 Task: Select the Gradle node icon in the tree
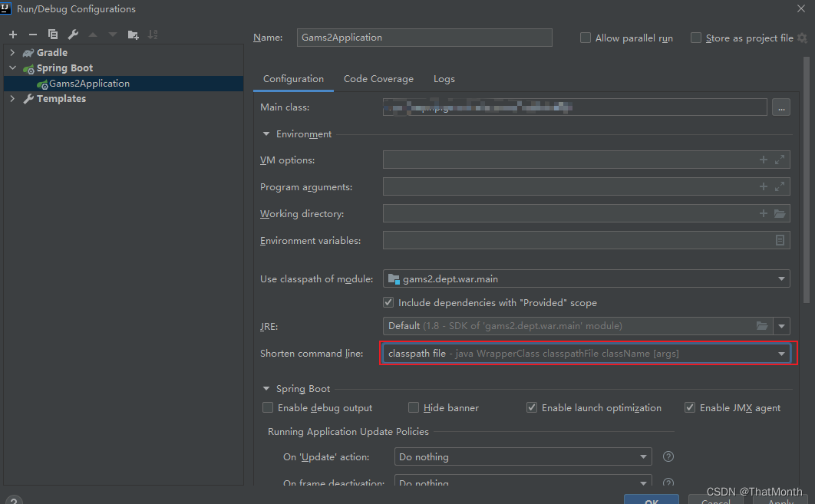tap(28, 53)
